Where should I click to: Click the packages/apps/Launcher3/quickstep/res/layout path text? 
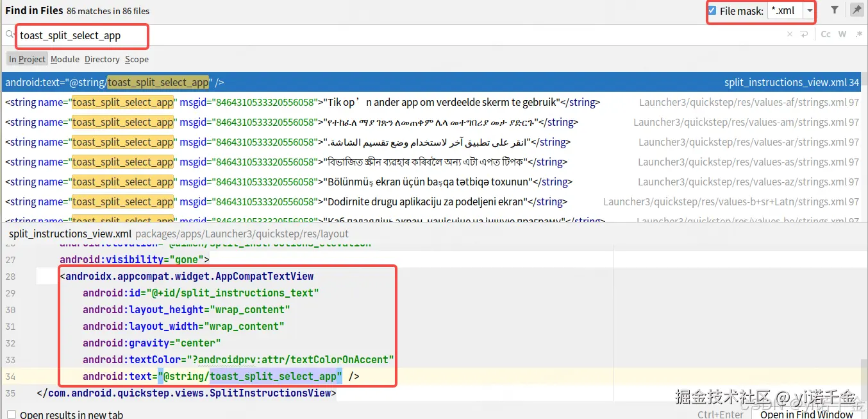click(x=242, y=234)
